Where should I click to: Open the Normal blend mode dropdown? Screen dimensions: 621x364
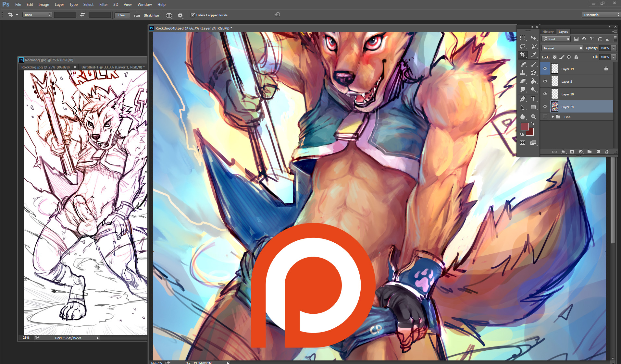point(562,48)
